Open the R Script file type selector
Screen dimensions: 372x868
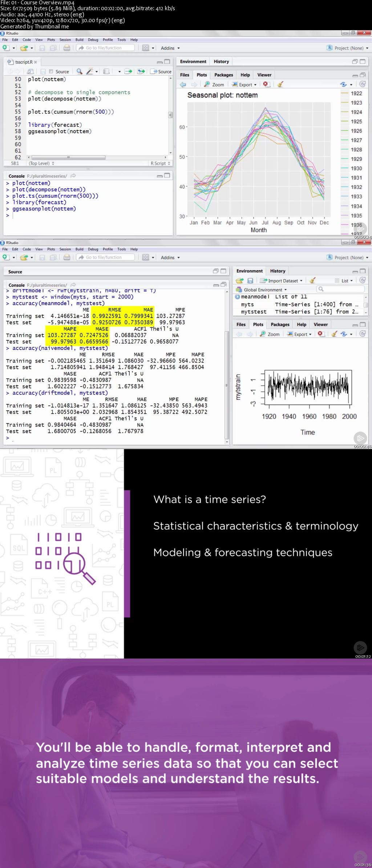point(160,164)
